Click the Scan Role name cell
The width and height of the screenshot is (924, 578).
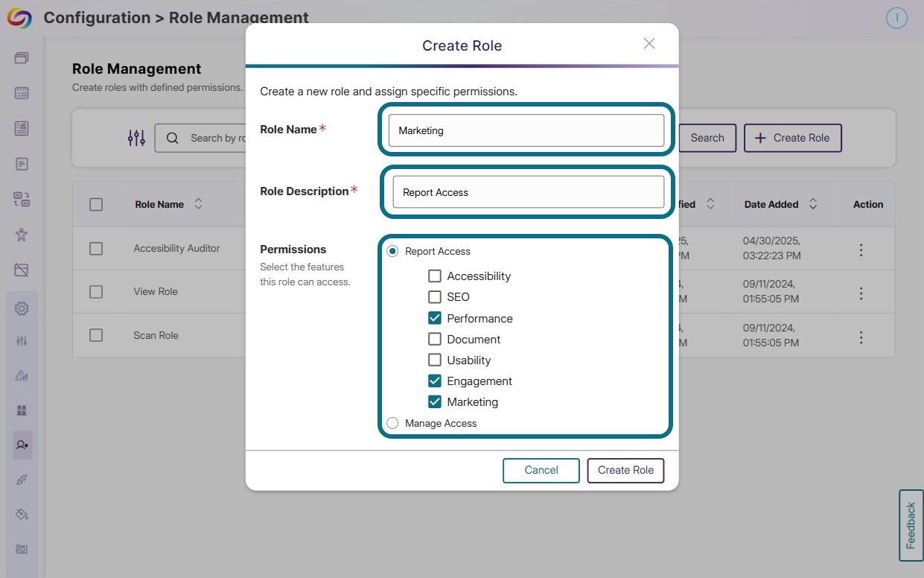[x=156, y=335]
